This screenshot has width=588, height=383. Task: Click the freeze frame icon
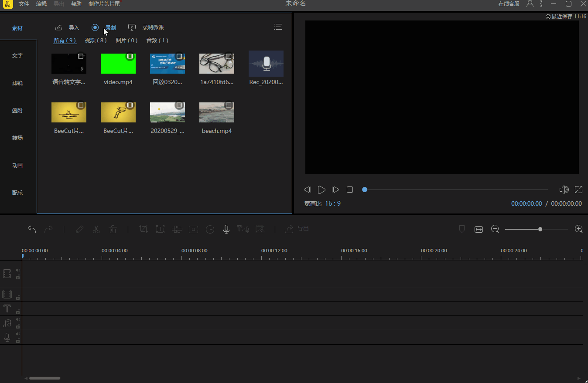pyautogui.click(x=194, y=229)
